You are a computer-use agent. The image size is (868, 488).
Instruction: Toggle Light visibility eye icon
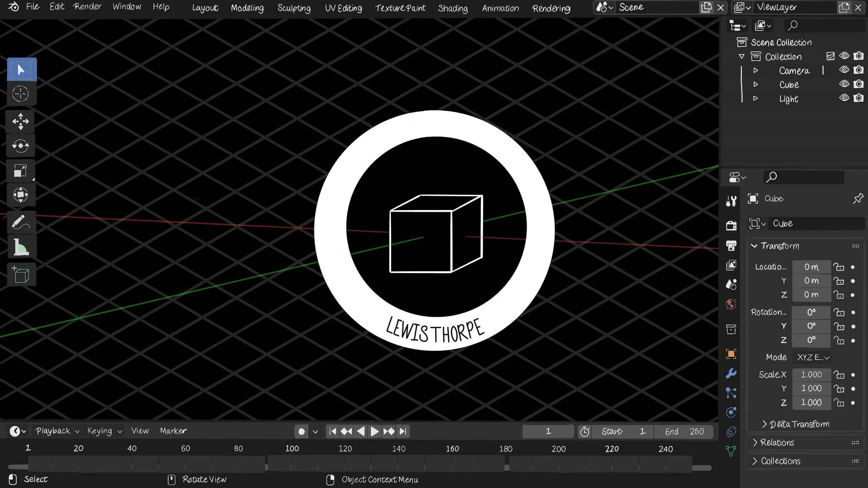[x=844, y=98]
